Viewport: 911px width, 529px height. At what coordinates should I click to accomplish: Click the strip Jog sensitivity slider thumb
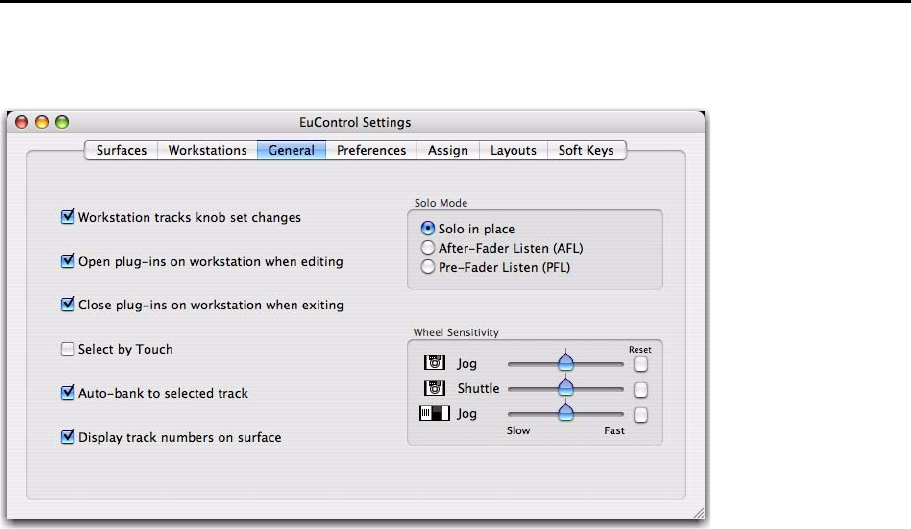565,412
